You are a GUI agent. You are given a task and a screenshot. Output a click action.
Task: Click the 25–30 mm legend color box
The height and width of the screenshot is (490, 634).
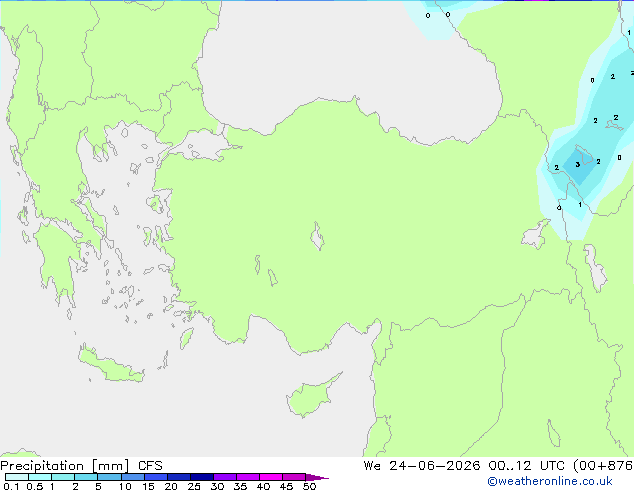pos(202,477)
